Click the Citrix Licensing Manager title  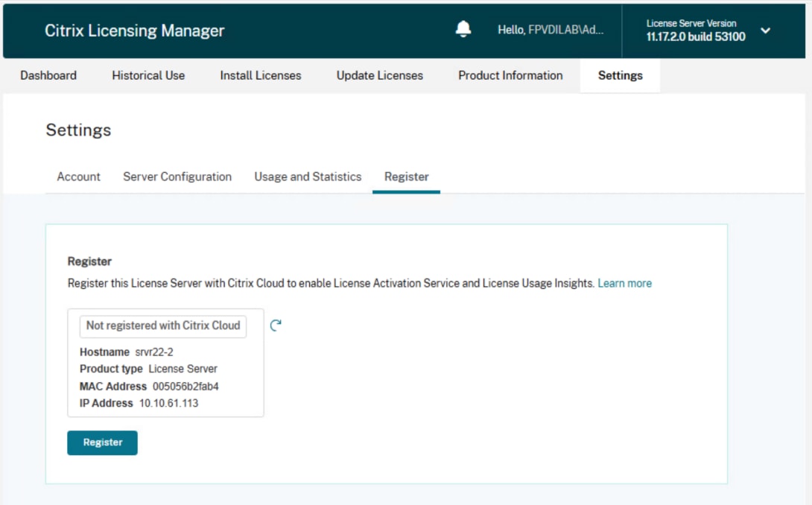coord(135,31)
